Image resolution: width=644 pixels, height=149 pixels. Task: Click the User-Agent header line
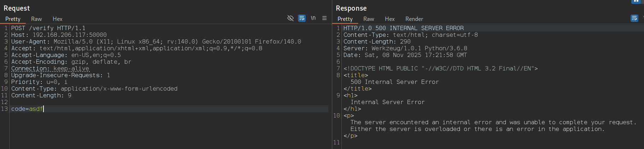coord(156,42)
